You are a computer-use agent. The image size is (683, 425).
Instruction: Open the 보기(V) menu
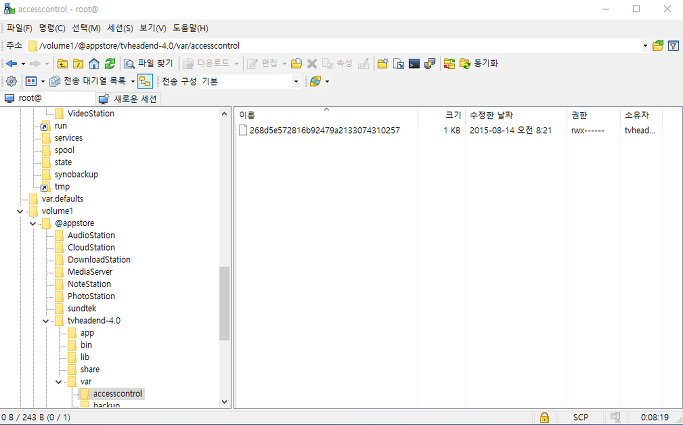(152, 28)
